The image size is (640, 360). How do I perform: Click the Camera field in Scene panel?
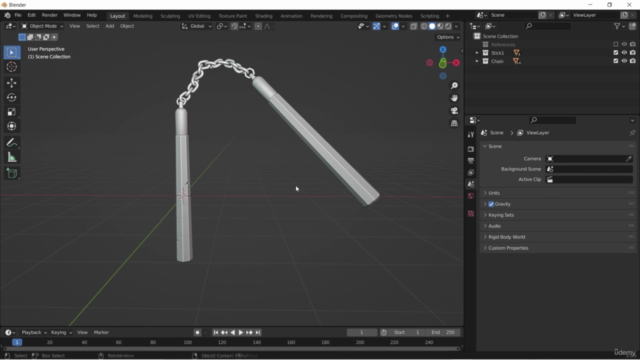pos(589,159)
